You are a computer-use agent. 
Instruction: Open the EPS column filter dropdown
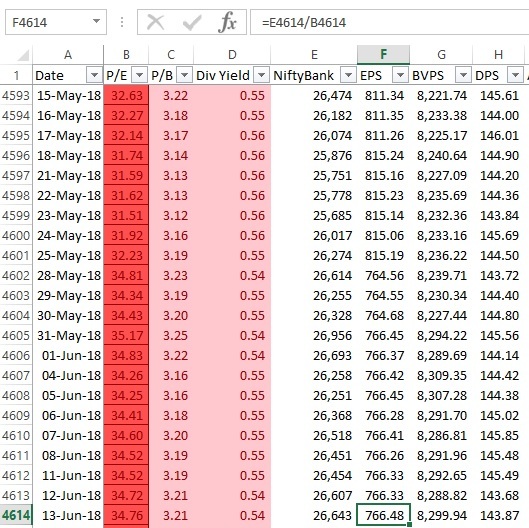coord(400,75)
